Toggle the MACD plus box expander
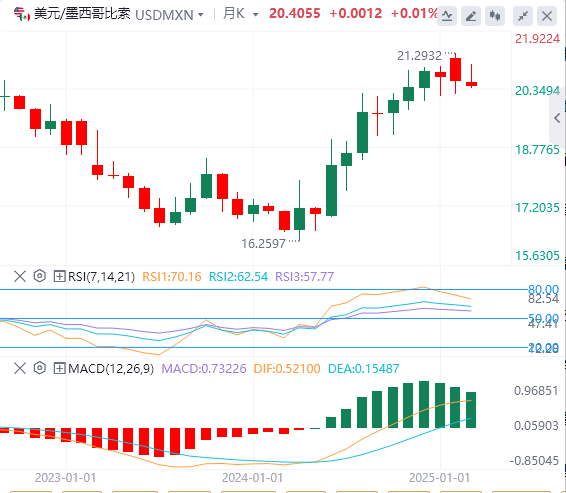 [x=59, y=368]
